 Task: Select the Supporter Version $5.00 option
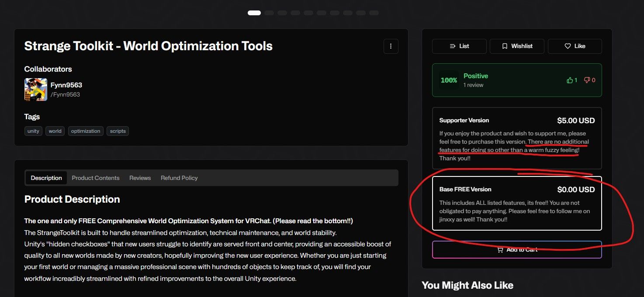pyautogui.click(x=517, y=138)
